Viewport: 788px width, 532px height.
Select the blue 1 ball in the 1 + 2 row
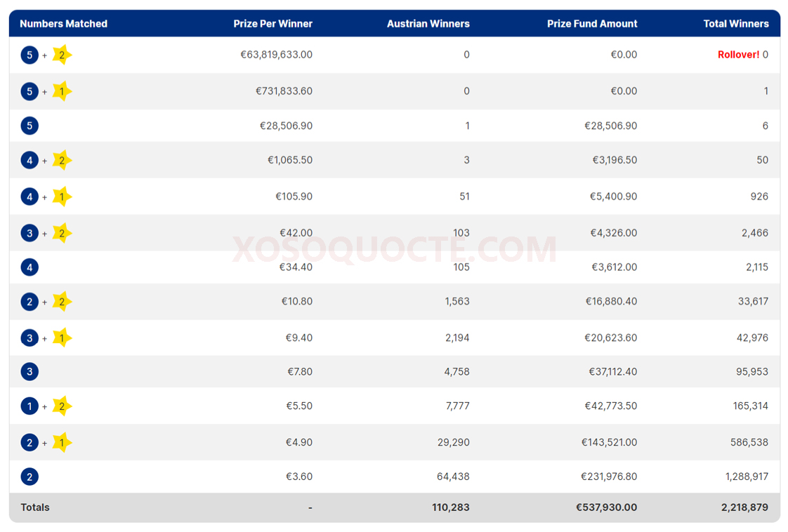[x=29, y=406]
